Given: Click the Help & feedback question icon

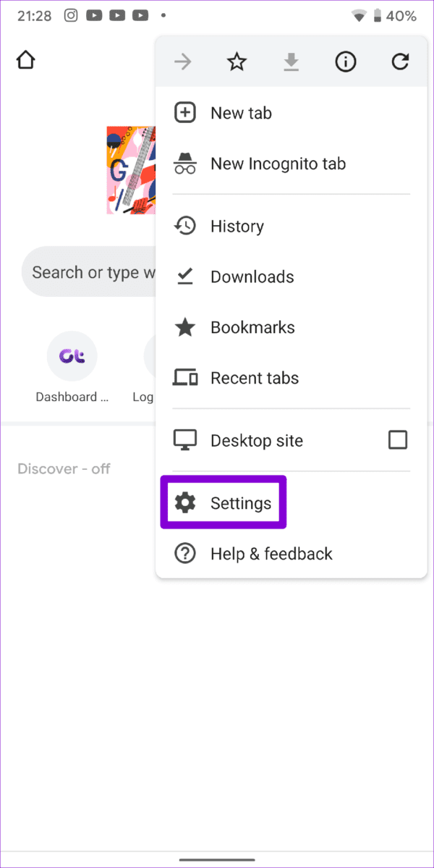Looking at the screenshot, I should [184, 554].
